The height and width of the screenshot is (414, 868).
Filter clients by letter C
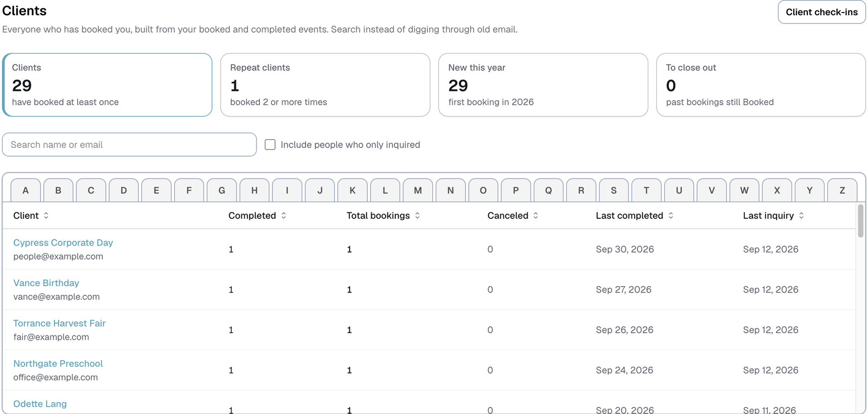pyautogui.click(x=91, y=190)
